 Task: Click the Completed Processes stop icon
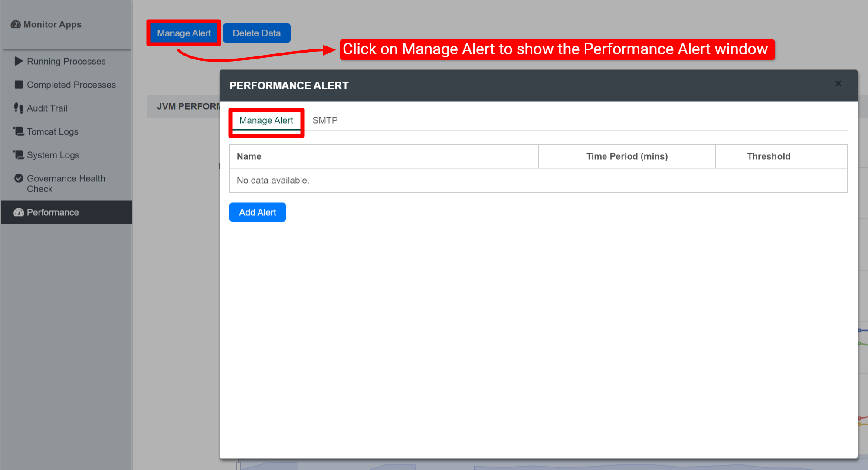[x=18, y=85]
